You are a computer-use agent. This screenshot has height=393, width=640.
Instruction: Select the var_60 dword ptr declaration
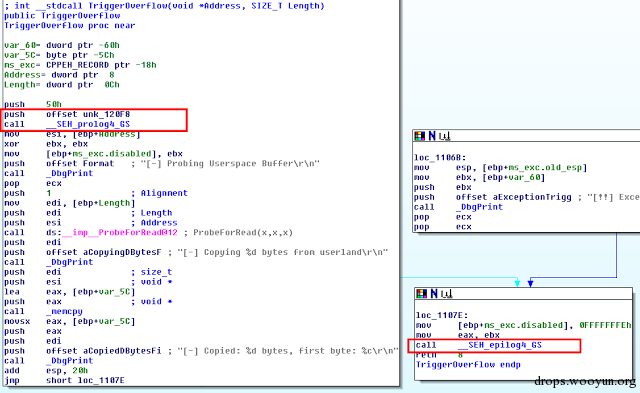pyautogui.click(x=62, y=45)
